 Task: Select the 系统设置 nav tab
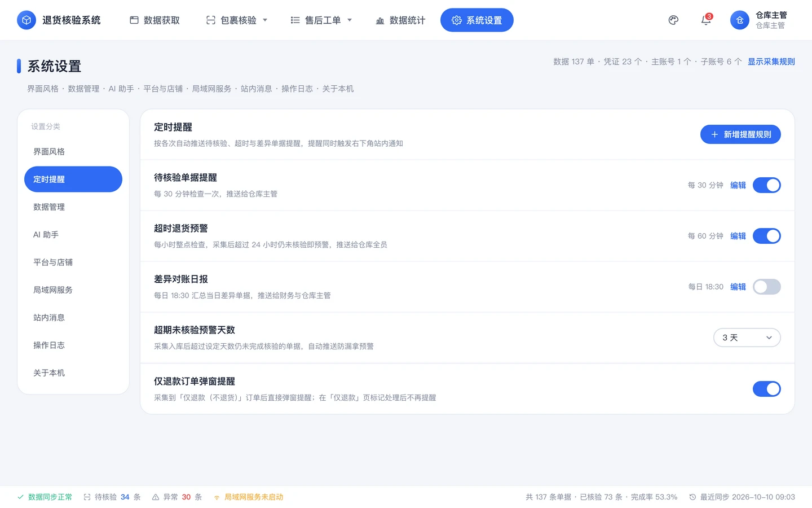[477, 20]
